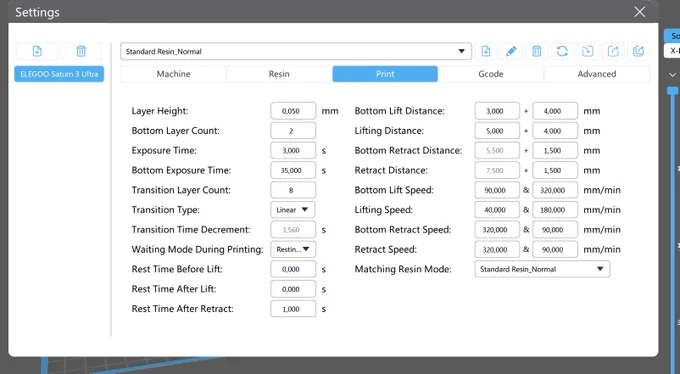Click the first Bottom Retract Speed field
Viewport: 680px width, 374px height.
497,230
